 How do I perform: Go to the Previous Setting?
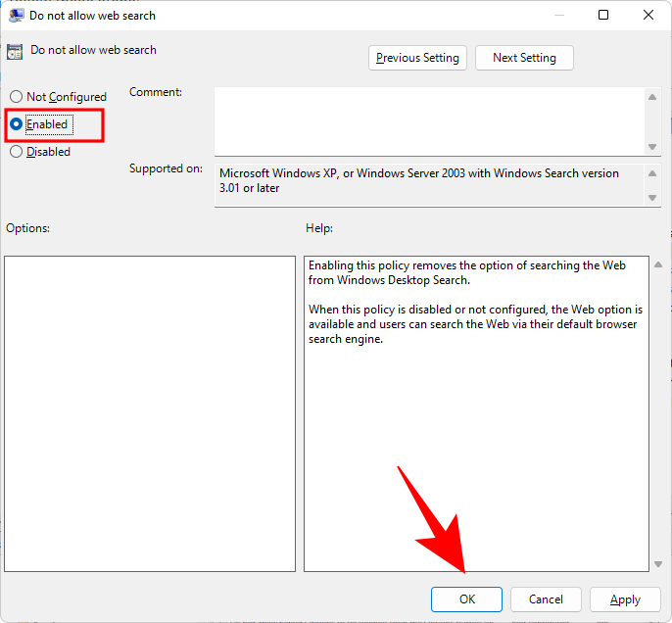point(417,58)
